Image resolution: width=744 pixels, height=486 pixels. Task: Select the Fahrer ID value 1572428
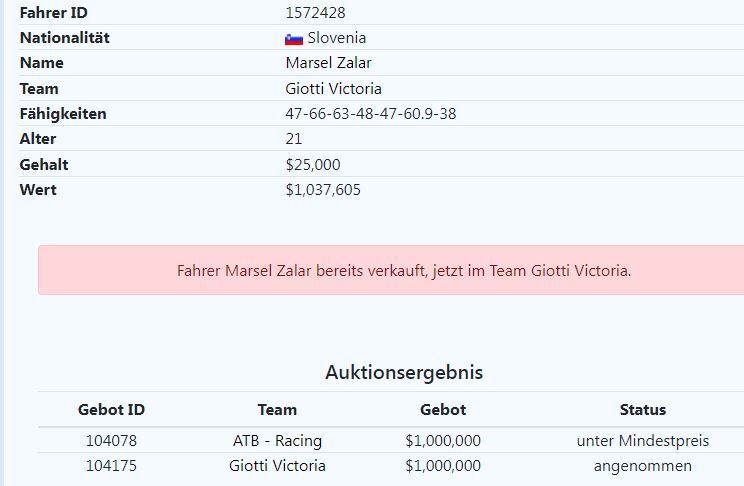pos(316,13)
